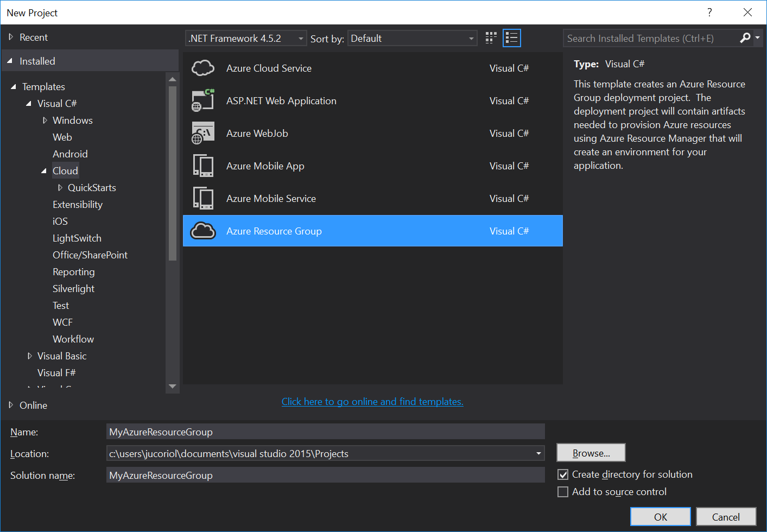Collapse the Templates tree node
Screen dimensions: 767x532
click(14, 86)
